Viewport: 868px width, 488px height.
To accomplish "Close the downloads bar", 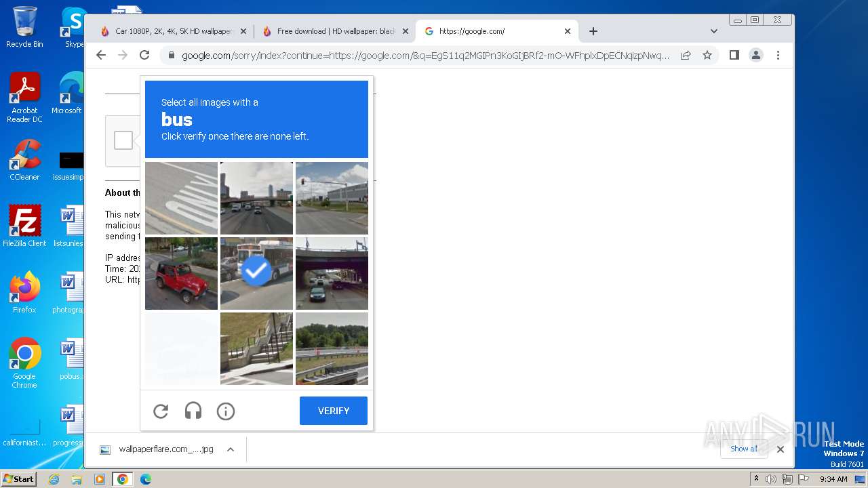I will pos(781,449).
